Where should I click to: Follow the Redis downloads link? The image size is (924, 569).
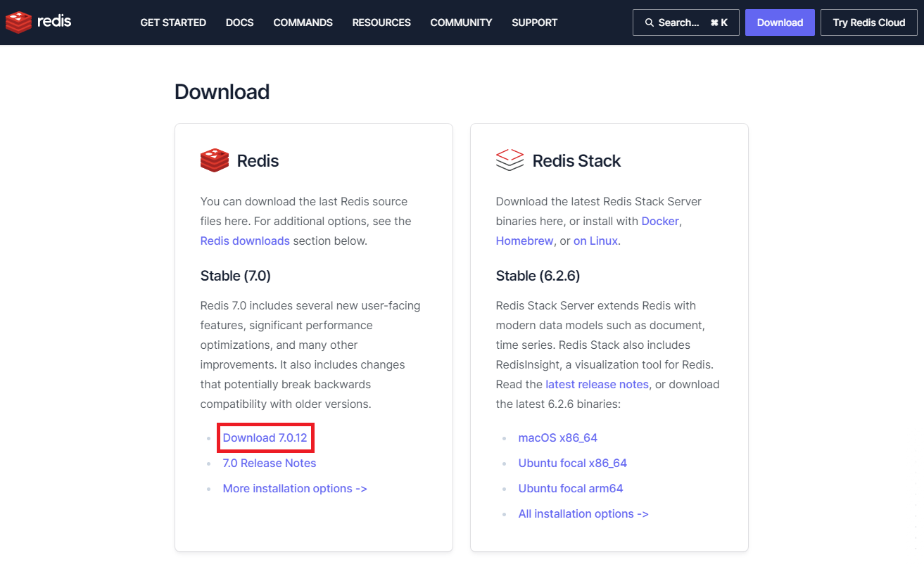[245, 241]
